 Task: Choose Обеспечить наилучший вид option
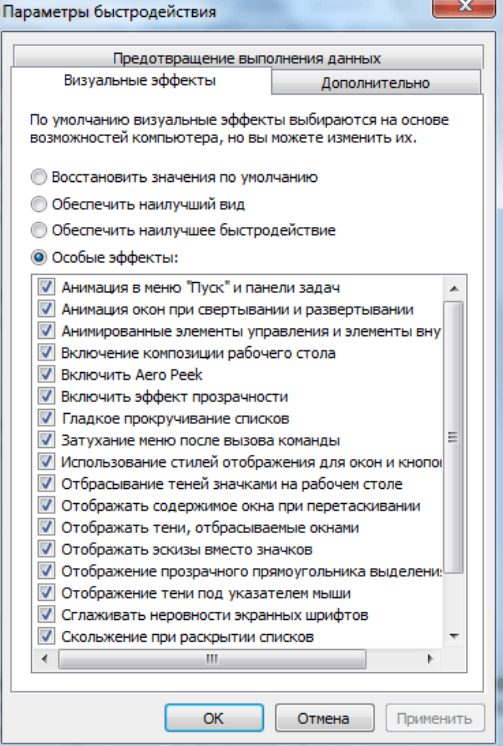pos(39,204)
